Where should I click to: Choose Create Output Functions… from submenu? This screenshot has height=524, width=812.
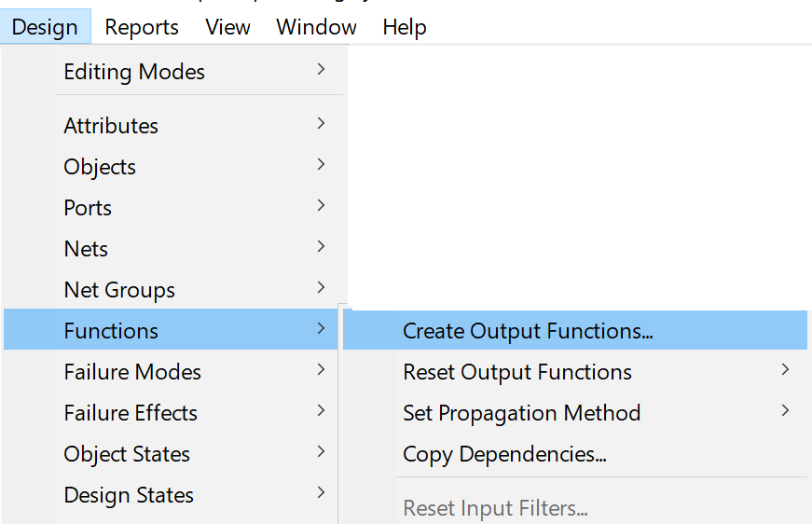528,331
